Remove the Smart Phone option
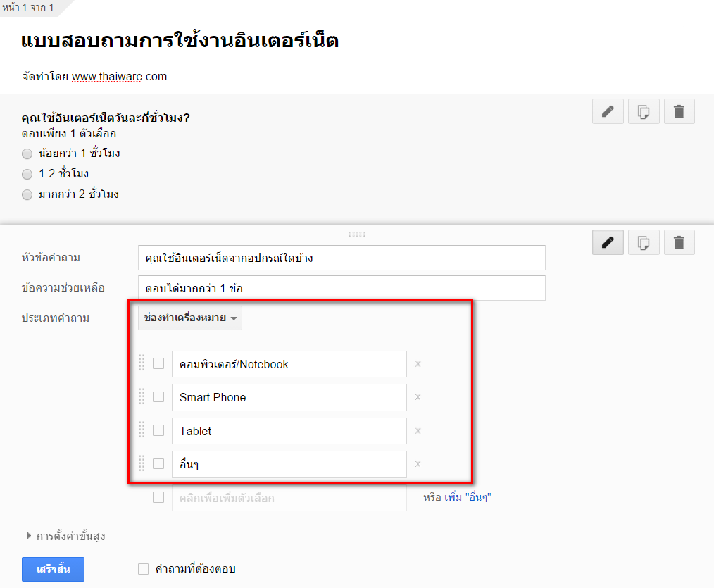Viewport: 714px width, 588px height. 418,397
